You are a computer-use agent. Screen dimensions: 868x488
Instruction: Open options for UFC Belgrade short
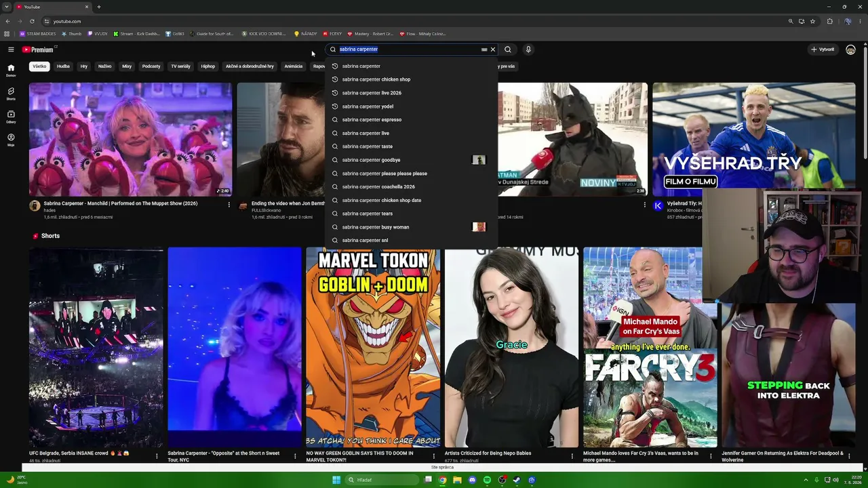coord(157,456)
